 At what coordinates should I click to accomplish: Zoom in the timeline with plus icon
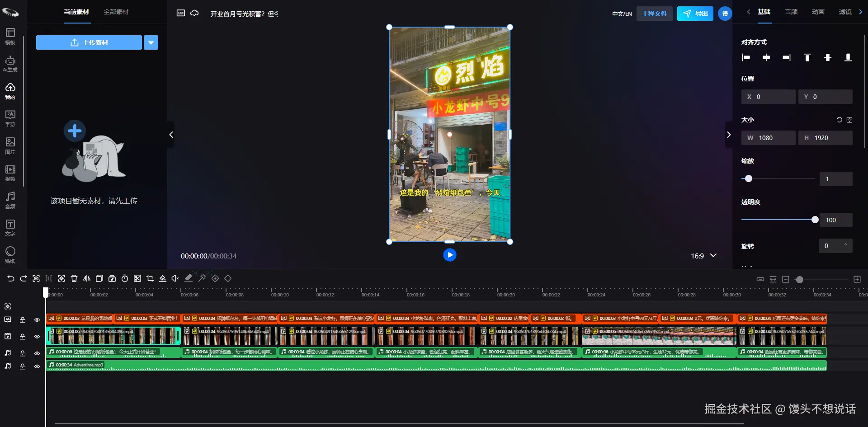click(857, 279)
